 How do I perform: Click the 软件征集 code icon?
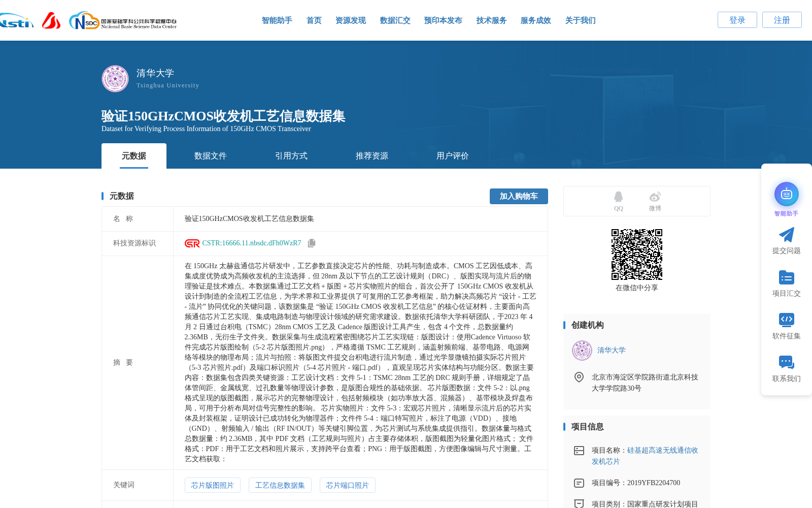[x=787, y=320]
